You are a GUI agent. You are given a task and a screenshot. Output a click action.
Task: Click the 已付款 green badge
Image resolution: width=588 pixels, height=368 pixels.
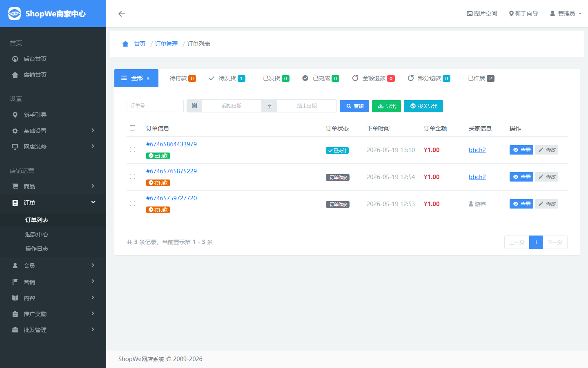point(158,156)
